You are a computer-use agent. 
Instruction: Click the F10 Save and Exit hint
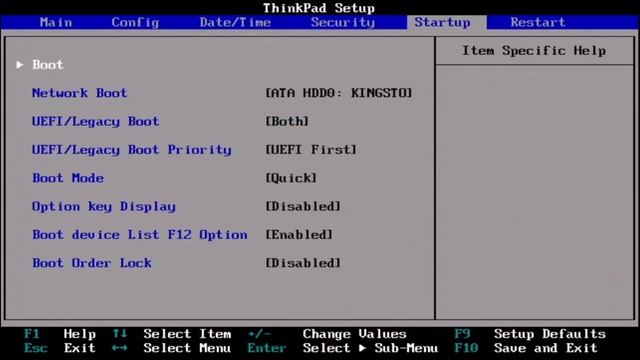526,348
